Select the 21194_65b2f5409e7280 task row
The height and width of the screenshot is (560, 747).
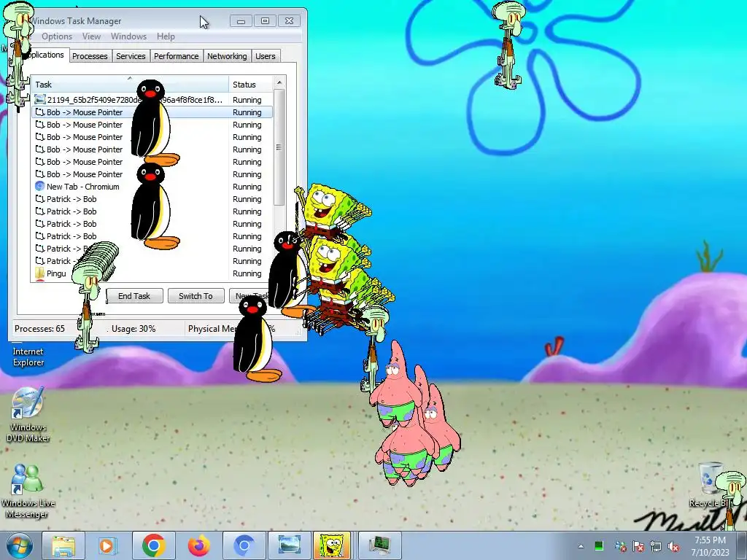point(152,100)
